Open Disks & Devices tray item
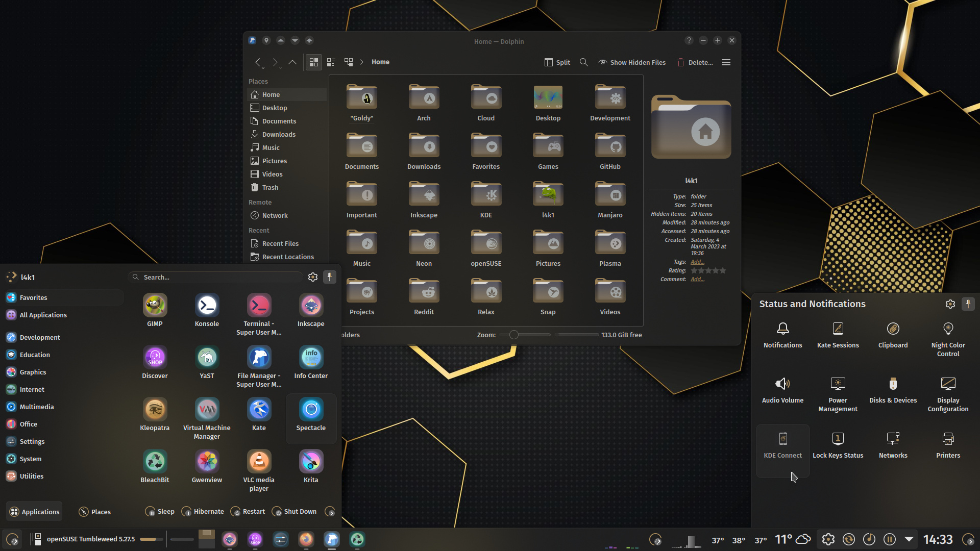 (x=893, y=390)
